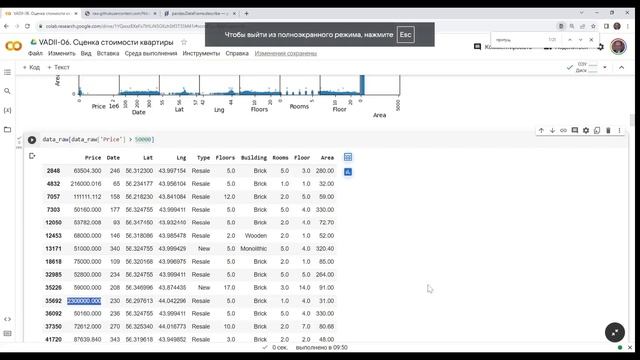Click the find-in-page search field
This screenshot has height=360, width=640.
pyautogui.click(x=519, y=40)
